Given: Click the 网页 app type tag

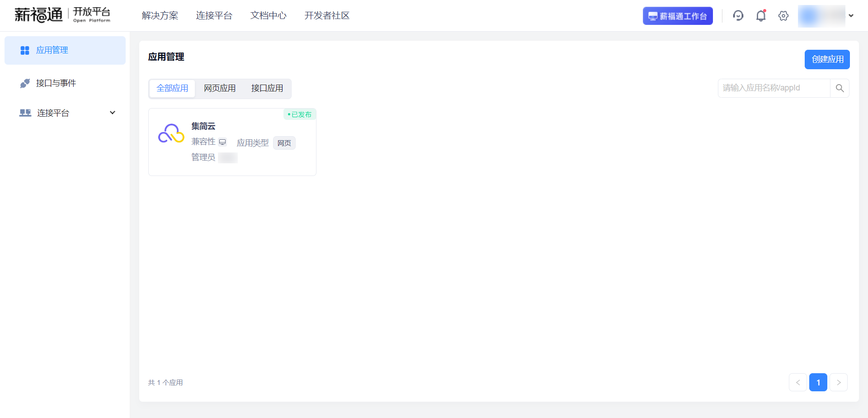Looking at the screenshot, I should 284,143.
